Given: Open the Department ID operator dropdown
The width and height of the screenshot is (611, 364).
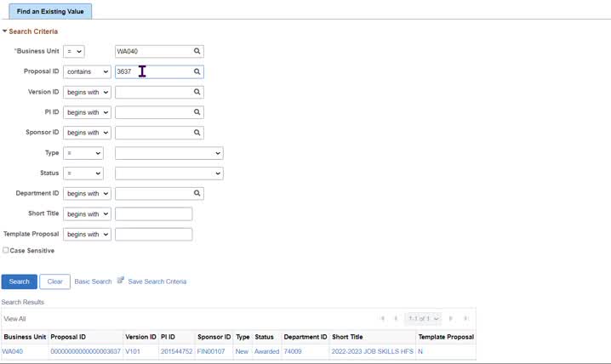Looking at the screenshot, I should 88,194.
